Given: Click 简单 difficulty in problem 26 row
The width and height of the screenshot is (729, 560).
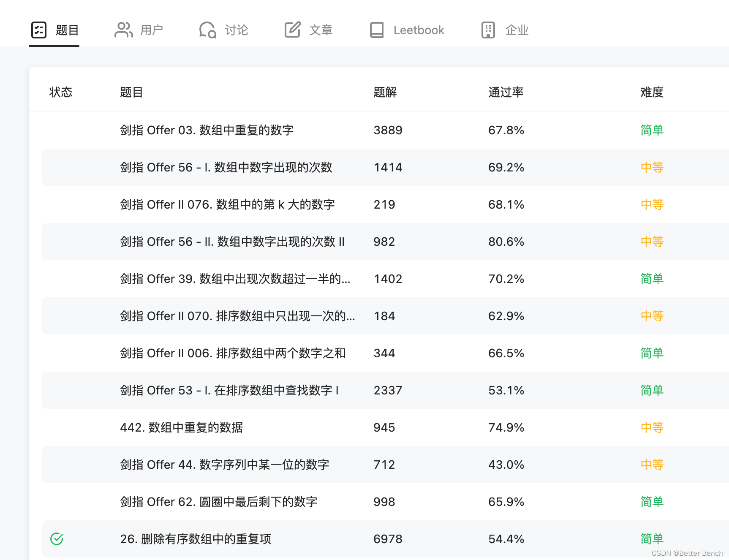Looking at the screenshot, I should click(652, 539).
